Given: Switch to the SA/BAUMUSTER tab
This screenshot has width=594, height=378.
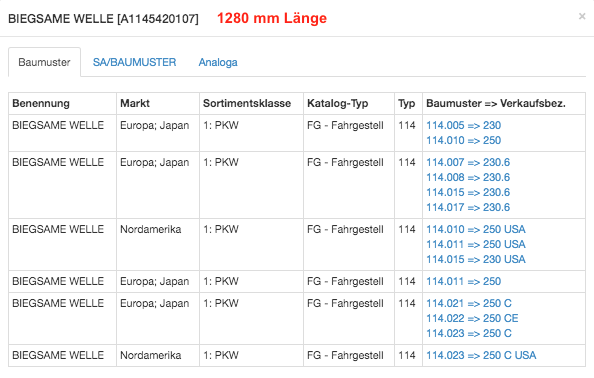Looking at the screenshot, I should [134, 62].
